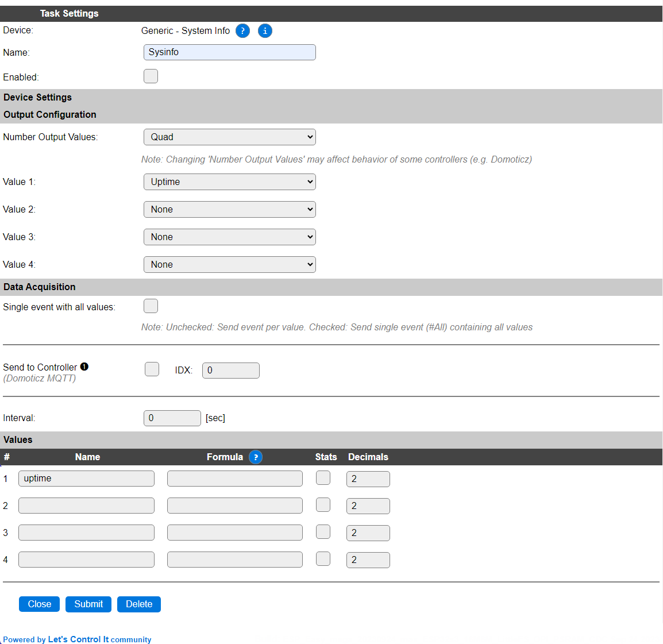Click the Delete button
The height and width of the screenshot is (644, 663).
point(138,604)
